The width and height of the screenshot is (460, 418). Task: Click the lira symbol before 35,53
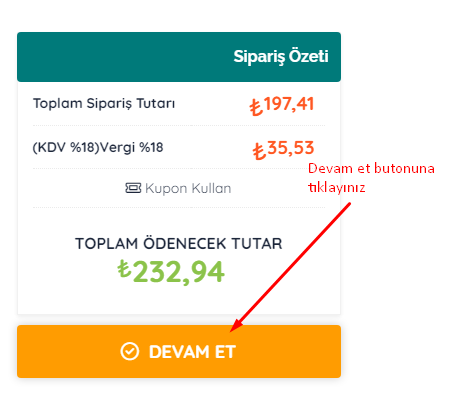pos(259,151)
